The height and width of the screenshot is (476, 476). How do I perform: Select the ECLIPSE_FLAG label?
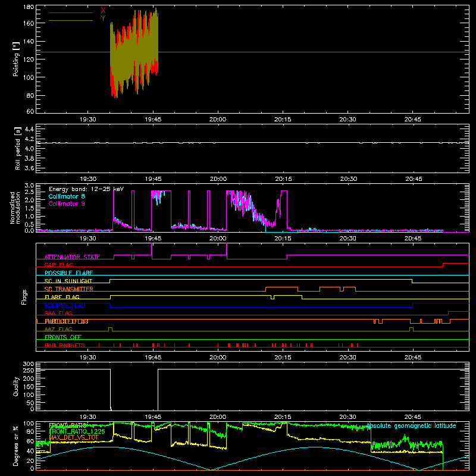65,305
